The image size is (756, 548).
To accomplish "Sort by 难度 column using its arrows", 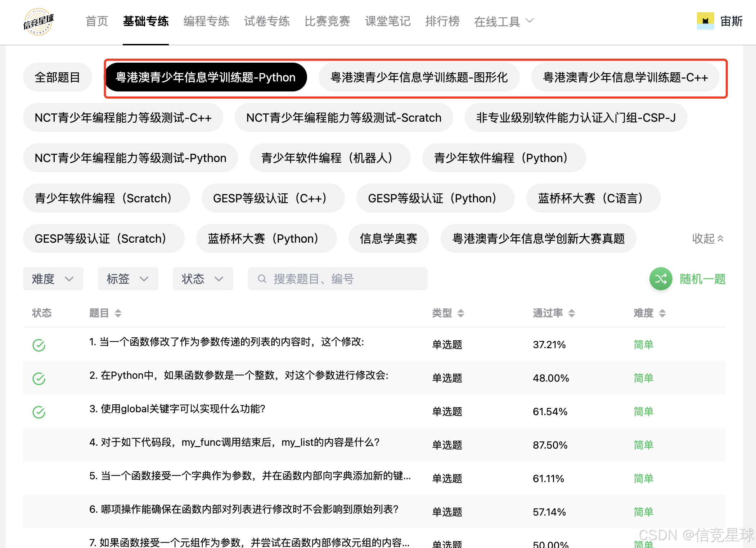I will 662,313.
